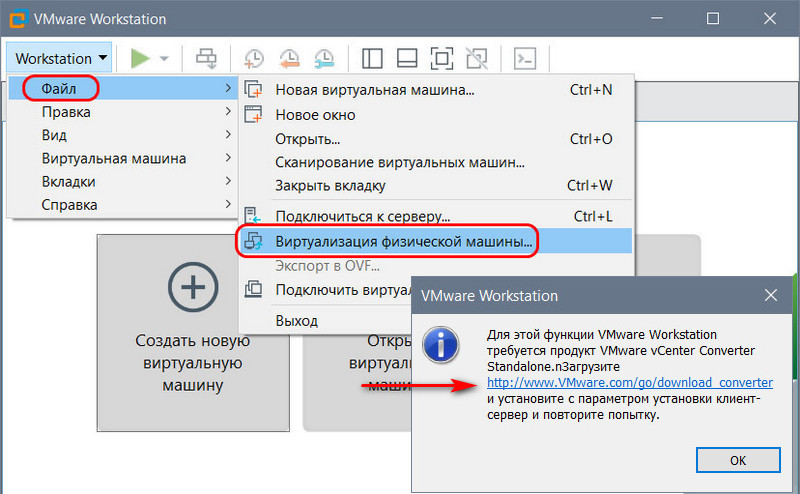
Task: Open the download_converter hyperlink
Action: tap(630, 383)
